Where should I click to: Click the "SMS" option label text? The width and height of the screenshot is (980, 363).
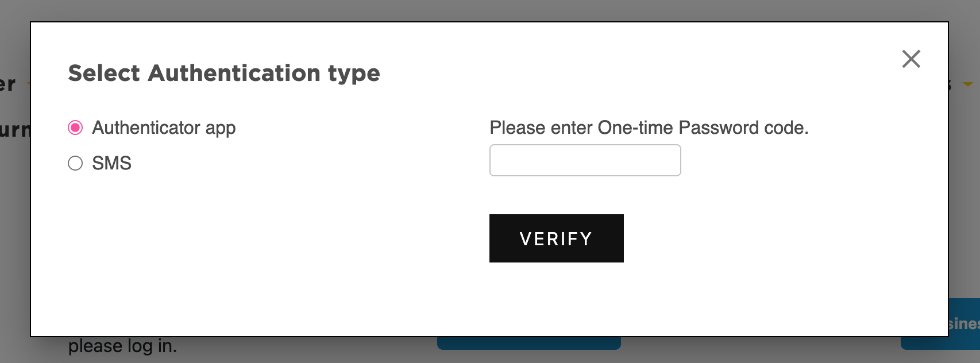[x=111, y=164]
